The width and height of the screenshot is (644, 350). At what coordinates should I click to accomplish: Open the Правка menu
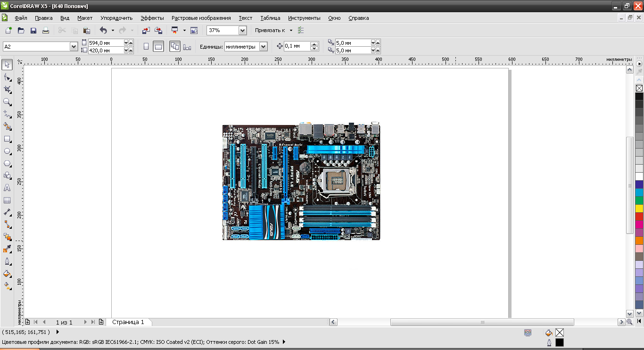tap(44, 18)
